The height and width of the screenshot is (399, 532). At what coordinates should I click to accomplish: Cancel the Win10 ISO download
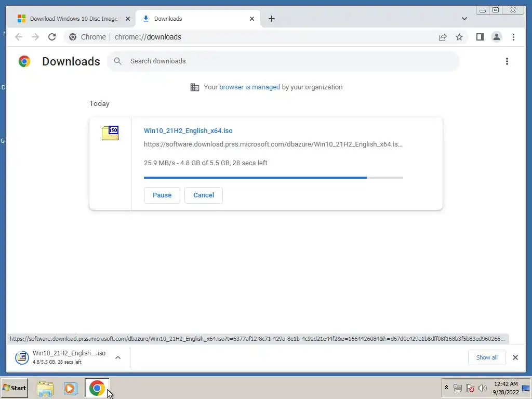coord(204,195)
